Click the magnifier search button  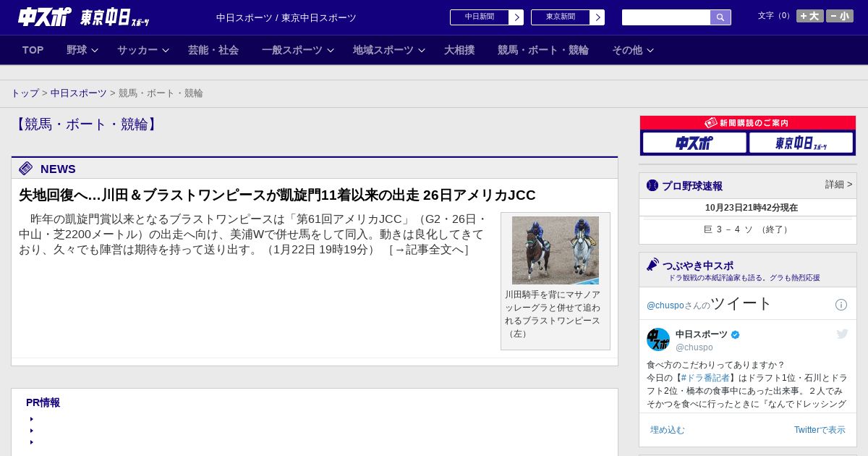pos(720,17)
